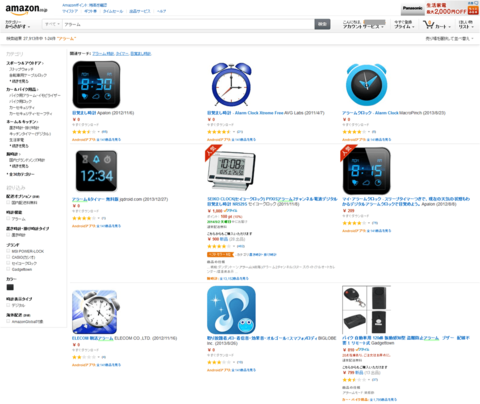Click the Amazon.co.jp logo
Image resolution: width=480 pixels, height=404 pixels.
click(26, 9)
